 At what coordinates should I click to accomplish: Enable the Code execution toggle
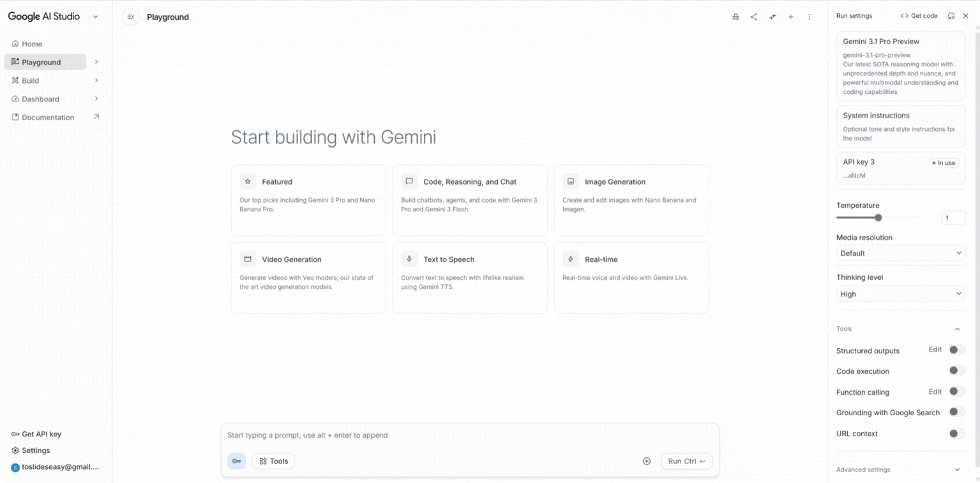click(956, 371)
